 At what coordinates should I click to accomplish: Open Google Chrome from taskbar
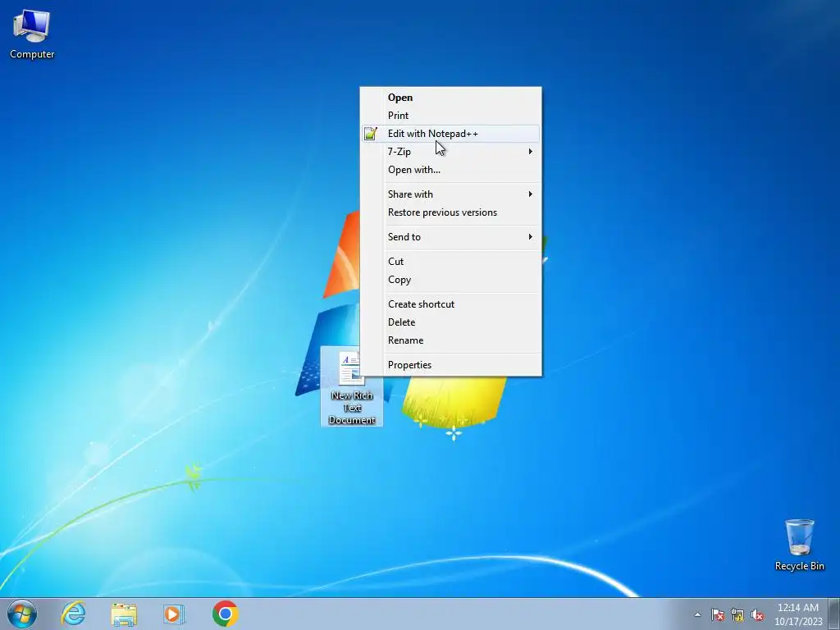pyautogui.click(x=225, y=614)
